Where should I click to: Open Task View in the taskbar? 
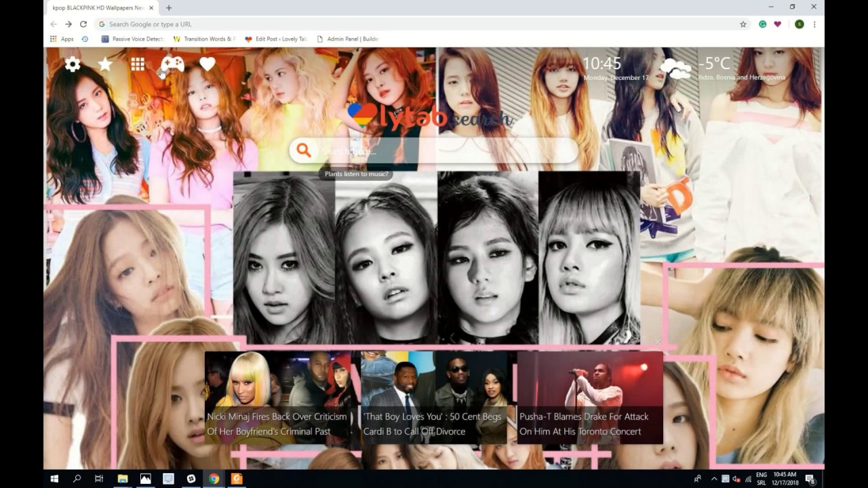click(x=99, y=479)
